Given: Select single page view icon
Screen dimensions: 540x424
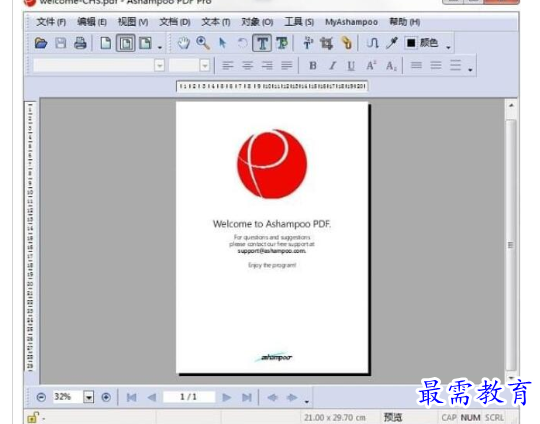Looking at the screenshot, I should pyautogui.click(x=106, y=43).
